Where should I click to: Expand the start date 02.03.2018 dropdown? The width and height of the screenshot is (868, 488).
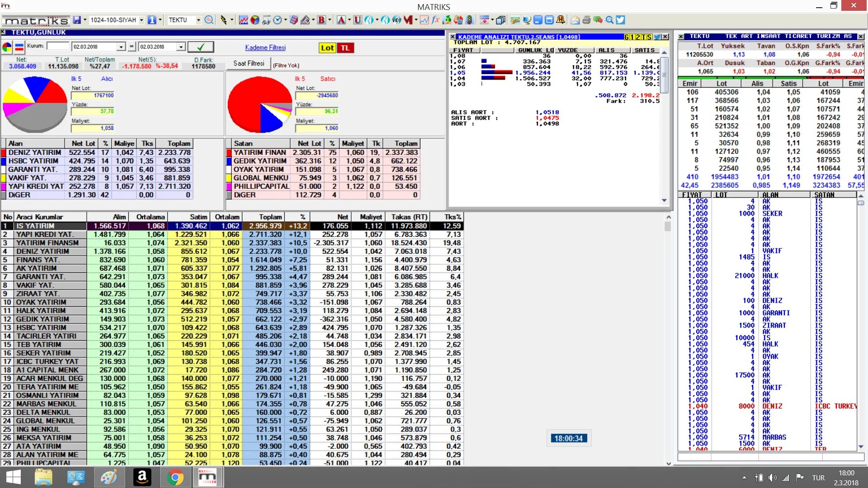tap(121, 47)
